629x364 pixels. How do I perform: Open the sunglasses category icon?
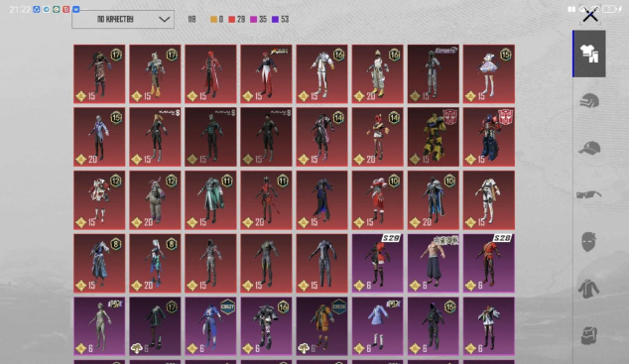589,194
